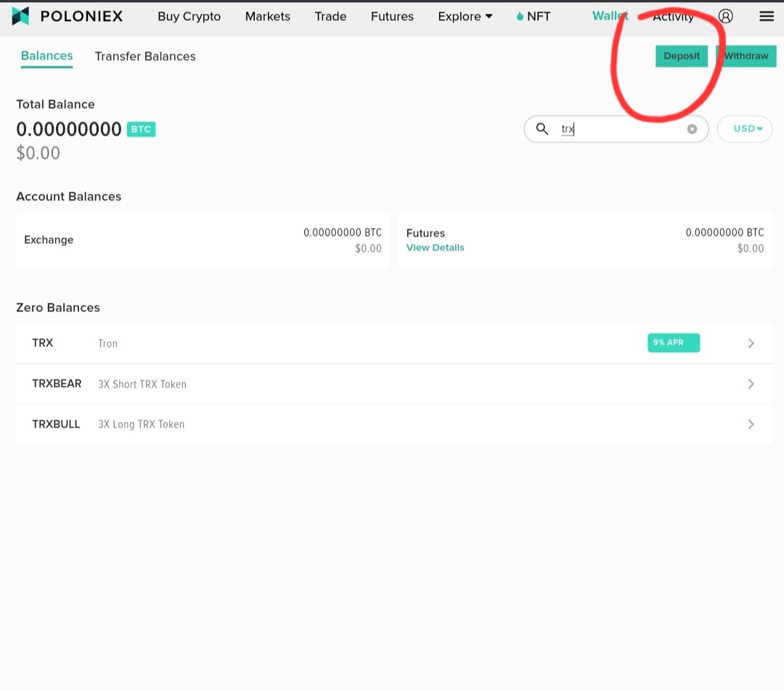The height and width of the screenshot is (691, 784).
Task: Open the USD currency dropdown
Action: (745, 129)
